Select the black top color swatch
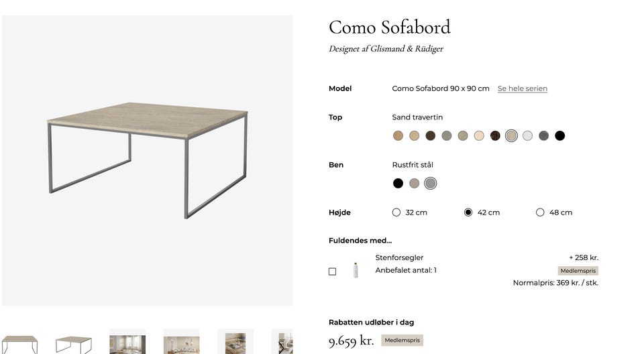 [x=560, y=136]
